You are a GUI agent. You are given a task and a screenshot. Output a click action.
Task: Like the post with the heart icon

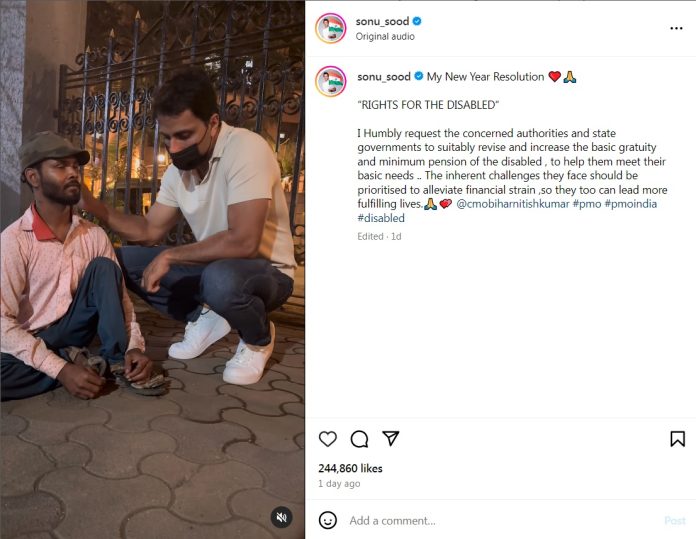click(328, 439)
